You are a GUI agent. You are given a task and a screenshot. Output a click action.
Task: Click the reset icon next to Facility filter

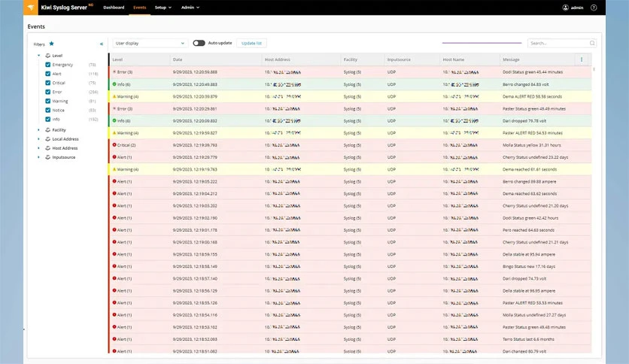[47, 129]
